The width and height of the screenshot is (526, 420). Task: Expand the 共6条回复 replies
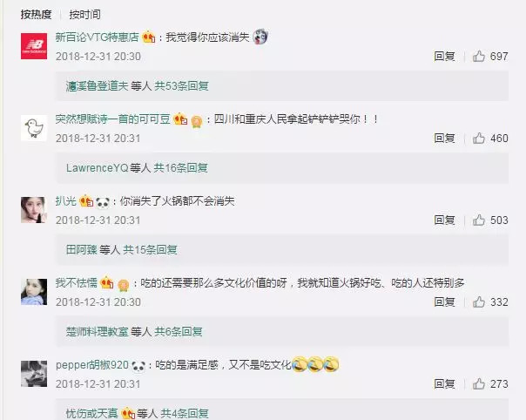pos(179,332)
